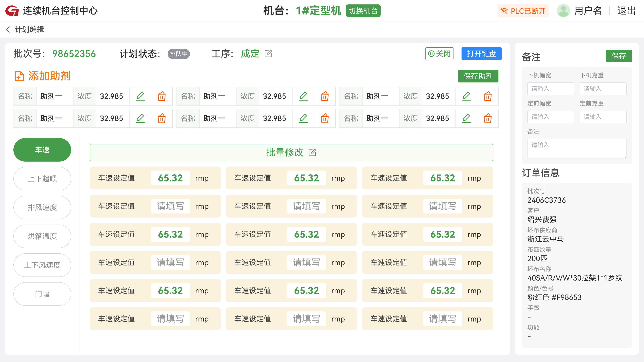Delete the second-row right 助剂一 entry
This screenshot has width=644, height=362.
pos(488,118)
